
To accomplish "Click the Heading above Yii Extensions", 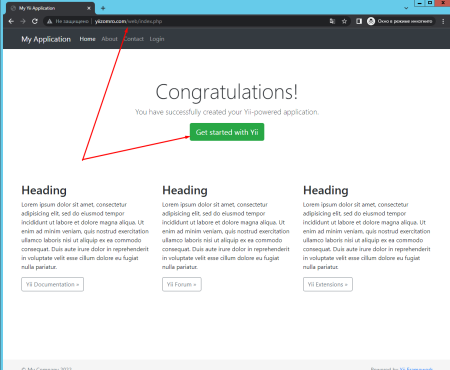I will point(326,190).
